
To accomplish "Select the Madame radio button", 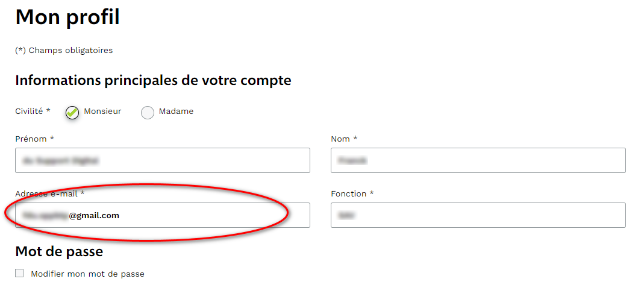I will (148, 113).
